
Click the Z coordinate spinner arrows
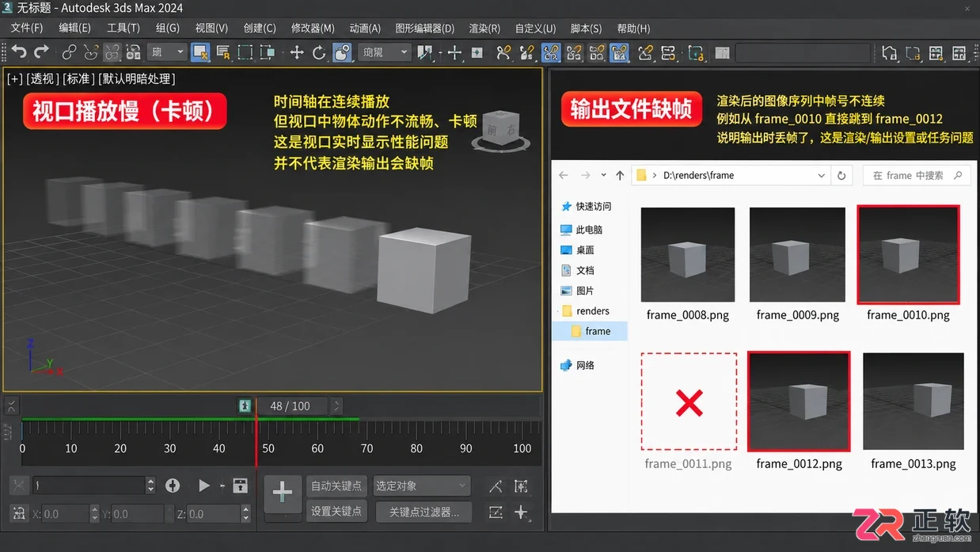pos(246,514)
